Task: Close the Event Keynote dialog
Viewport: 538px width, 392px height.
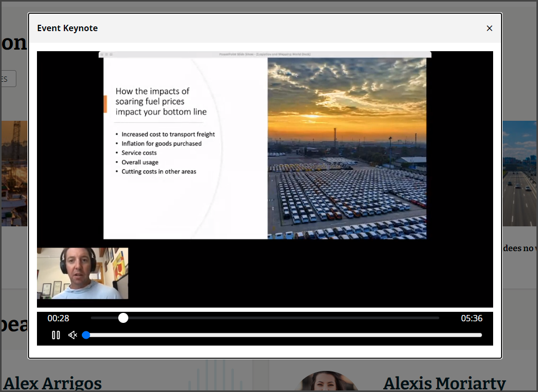Action: pyautogui.click(x=489, y=28)
